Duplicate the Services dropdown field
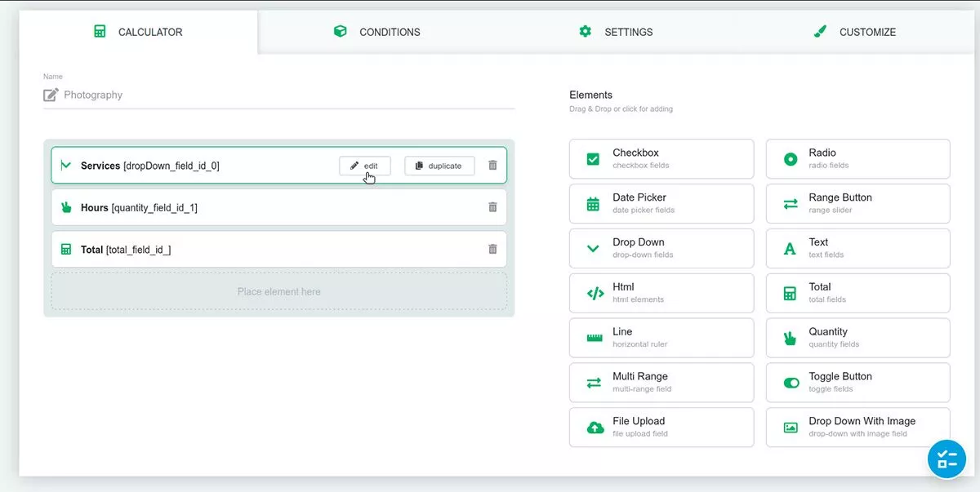 click(x=439, y=166)
